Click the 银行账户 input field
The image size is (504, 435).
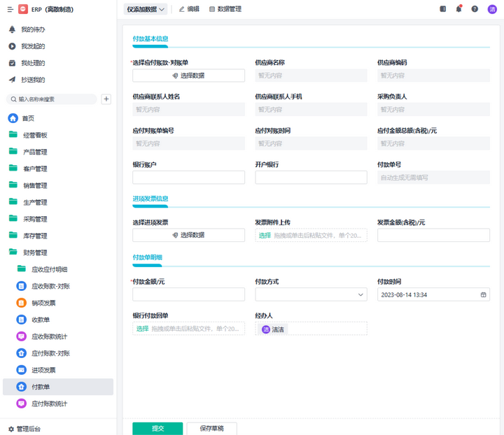click(188, 178)
